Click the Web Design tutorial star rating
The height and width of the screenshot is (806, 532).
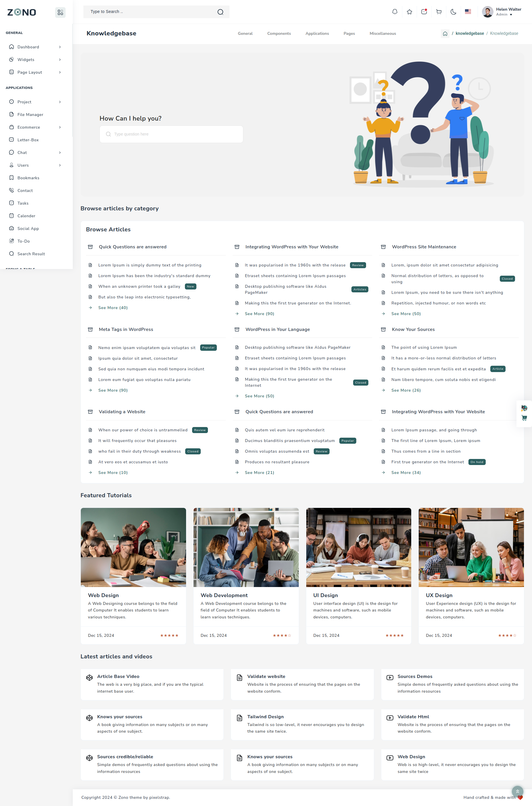pyautogui.click(x=169, y=635)
